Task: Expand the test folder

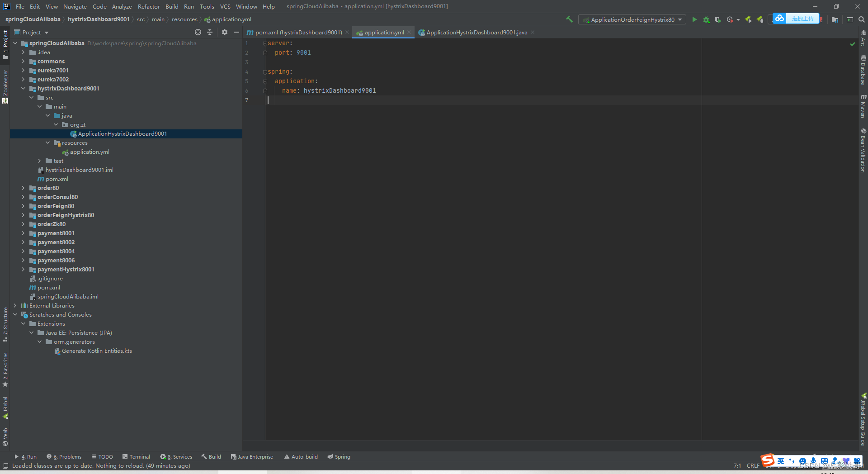Action: pyautogui.click(x=39, y=161)
